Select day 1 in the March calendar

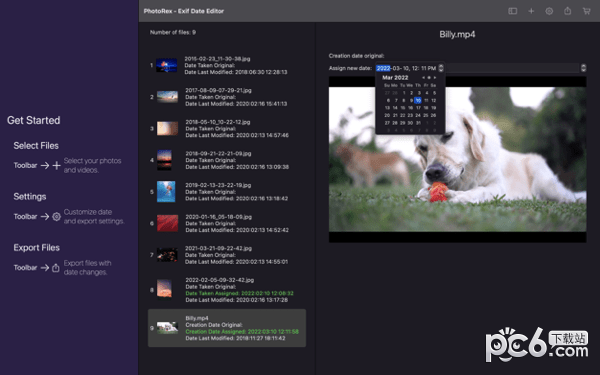pyautogui.click(x=404, y=93)
